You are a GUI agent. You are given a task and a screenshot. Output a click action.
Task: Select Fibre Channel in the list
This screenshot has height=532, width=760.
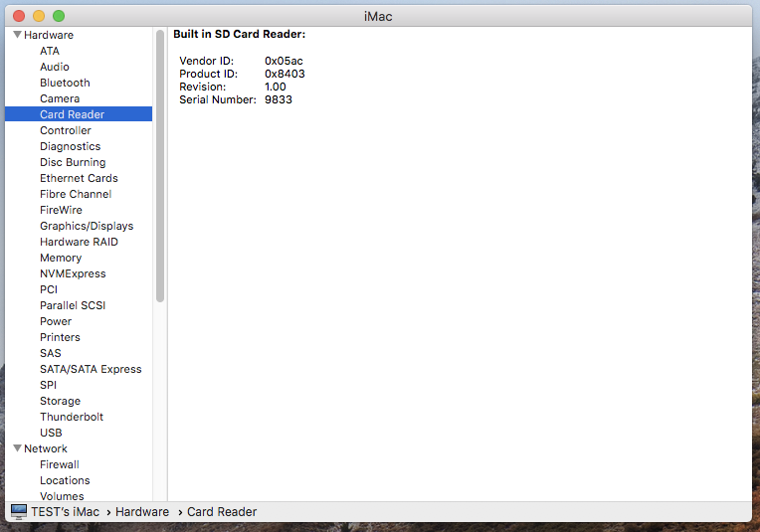(x=76, y=194)
